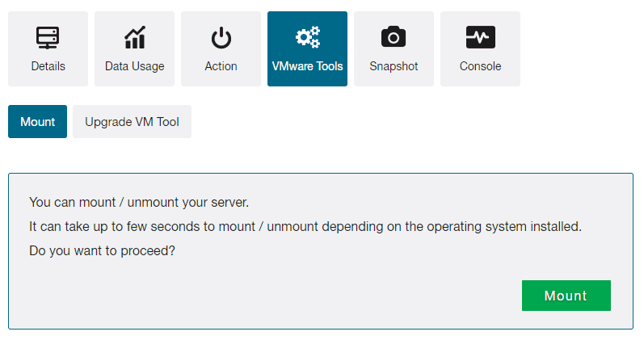The height and width of the screenshot is (340, 644).
Task: Open the Data Usage chart tab
Action: 134,49
